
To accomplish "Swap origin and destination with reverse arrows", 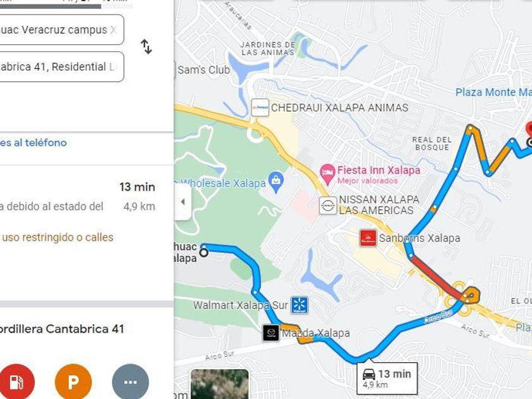I will [146, 47].
